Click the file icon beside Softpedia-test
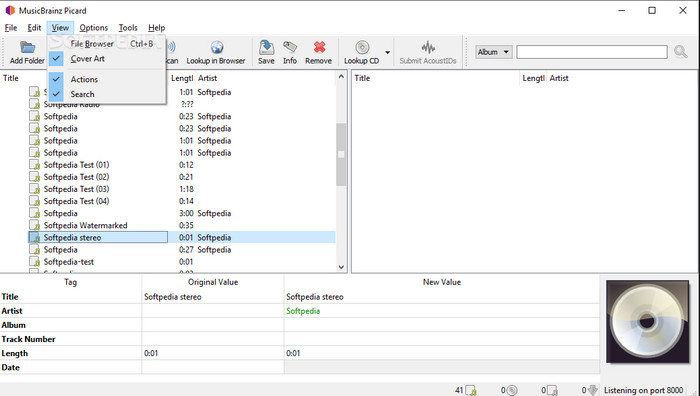Viewport: 700px width, 396px height. click(x=34, y=262)
